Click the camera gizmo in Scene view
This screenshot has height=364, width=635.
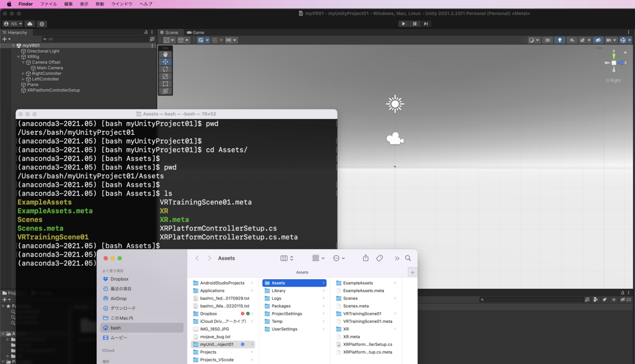coord(395,139)
